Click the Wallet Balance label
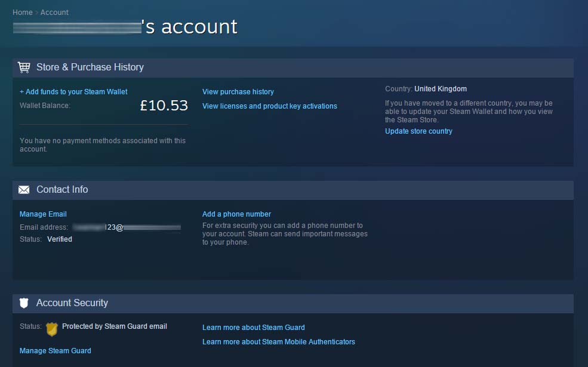The height and width of the screenshot is (367, 588). 45,106
